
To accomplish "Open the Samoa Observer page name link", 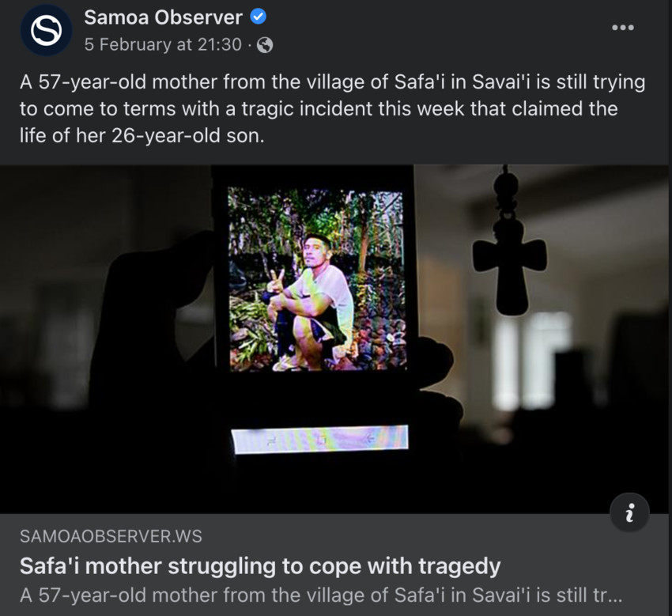I will pos(163,17).
